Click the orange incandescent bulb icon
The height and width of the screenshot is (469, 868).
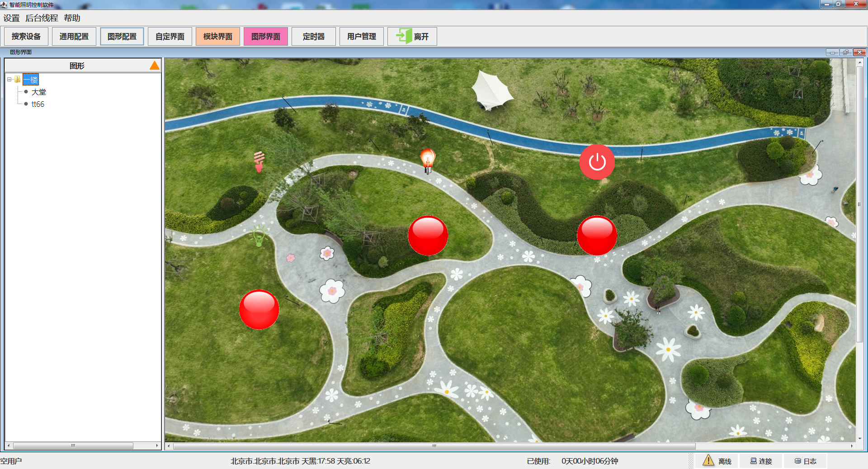point(428,161)
